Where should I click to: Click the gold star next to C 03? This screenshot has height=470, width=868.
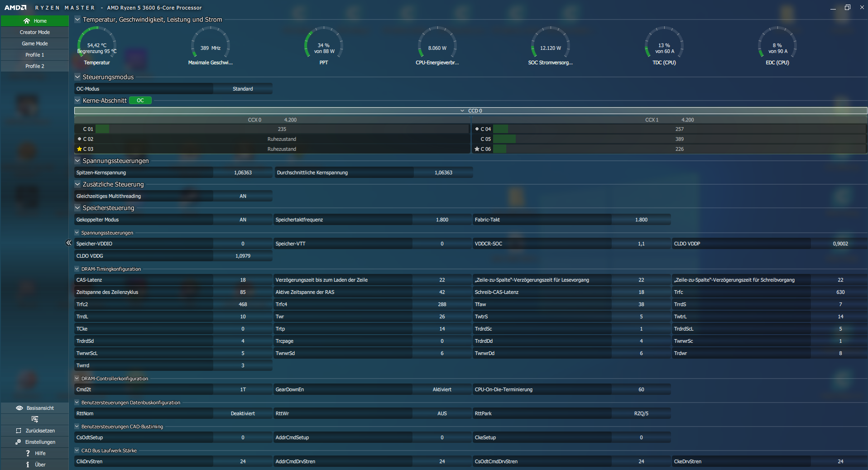click(x=79, y=149)
